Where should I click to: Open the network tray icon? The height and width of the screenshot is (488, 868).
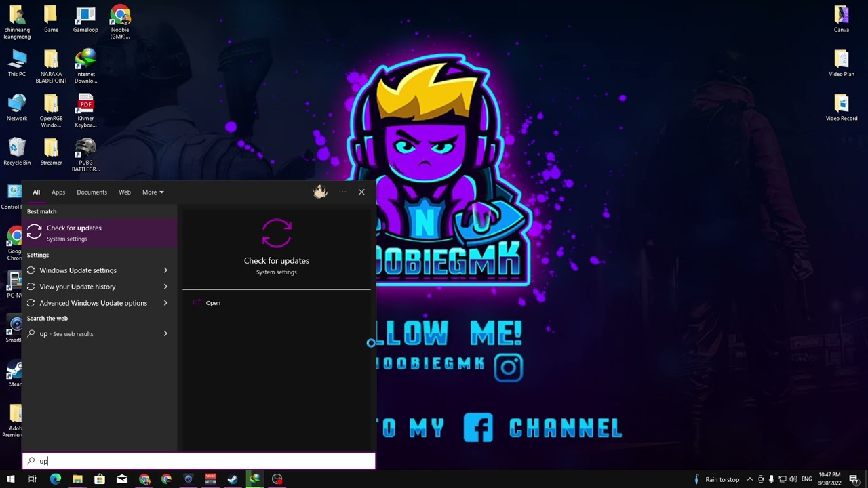[783, 479]
